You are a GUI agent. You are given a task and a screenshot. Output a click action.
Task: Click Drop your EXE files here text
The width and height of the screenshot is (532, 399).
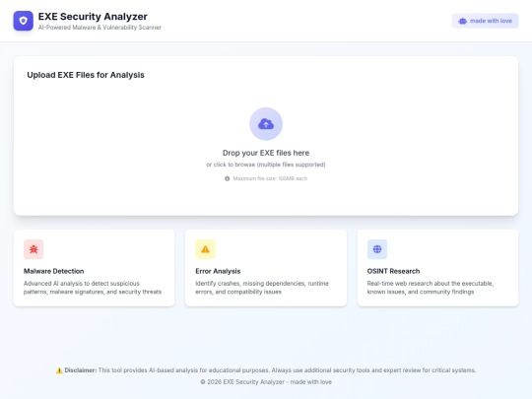266,153
